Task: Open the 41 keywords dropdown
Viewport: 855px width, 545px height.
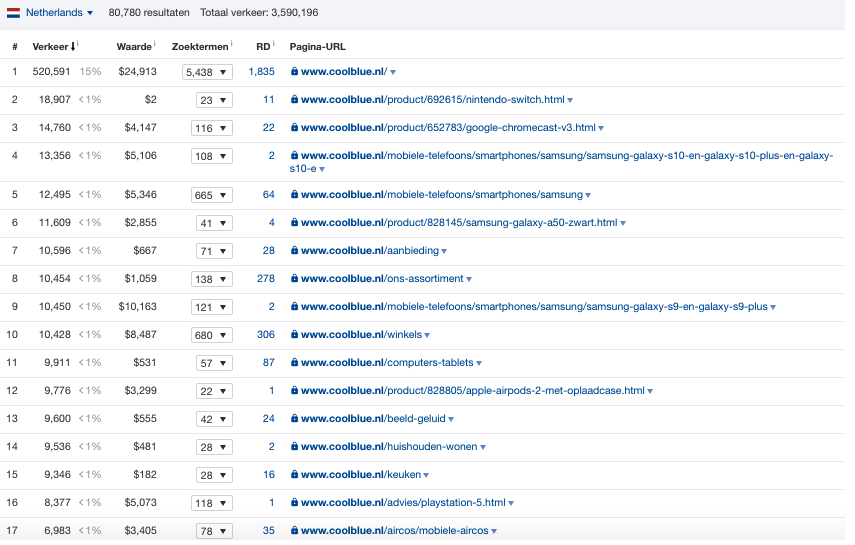Action: pos(214,223)
